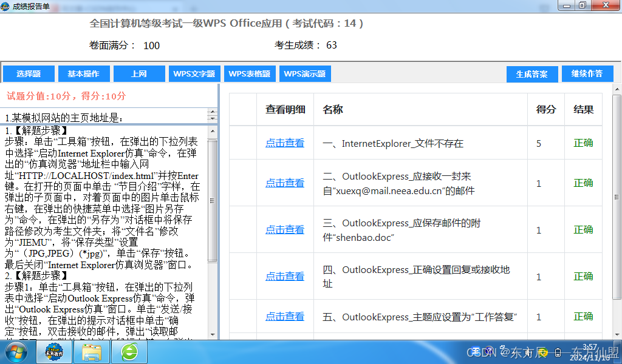The image size is (622, 364).
Task: Click up arrow of solution steps scrollbar
Action: [x=213, y=131]
